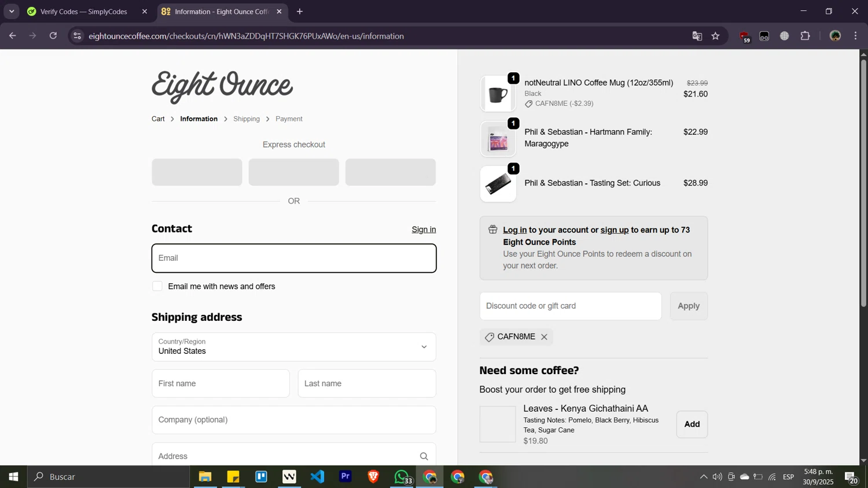The width and height of the screenshot is (868, 488).
Task: Add Leaves - Kenya Gichathaini AA to order
Action: point(692,424)
